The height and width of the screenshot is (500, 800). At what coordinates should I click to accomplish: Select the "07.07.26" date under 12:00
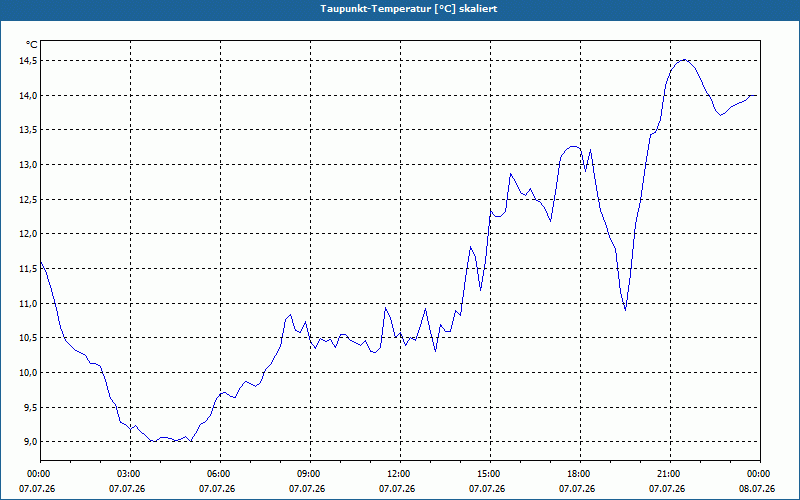click(x=396, y=489)
